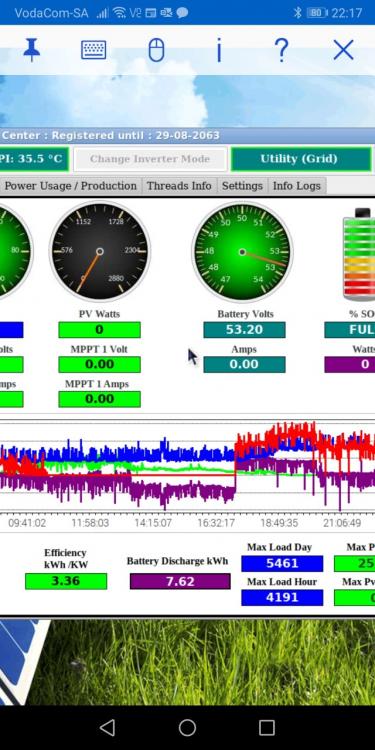Select the MPPT 1 Volt value field
The height and width of the screenshot is (750, 375).
99,364
